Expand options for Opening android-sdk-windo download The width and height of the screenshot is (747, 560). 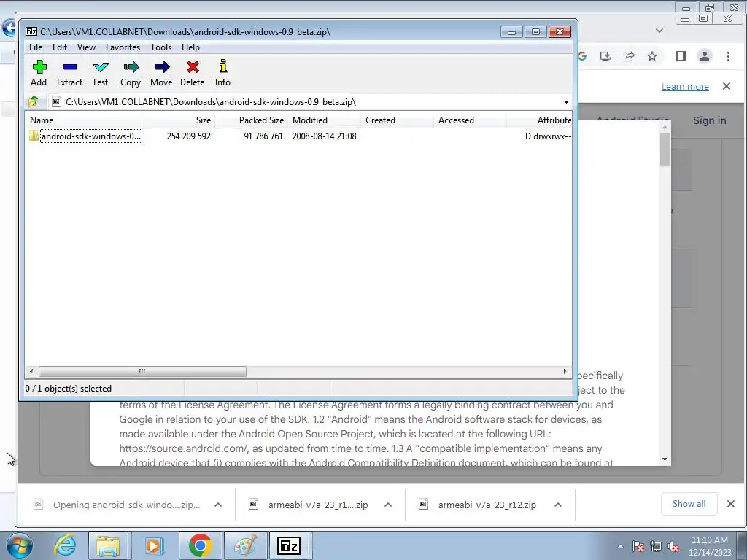(x=218, y=505)
